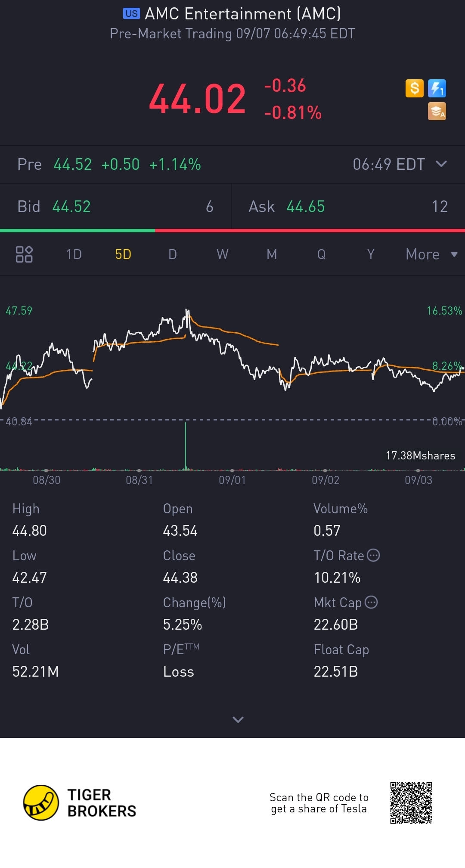Tap the 09/01 date marker
The image size is (465, 868).
click(232, 480)
